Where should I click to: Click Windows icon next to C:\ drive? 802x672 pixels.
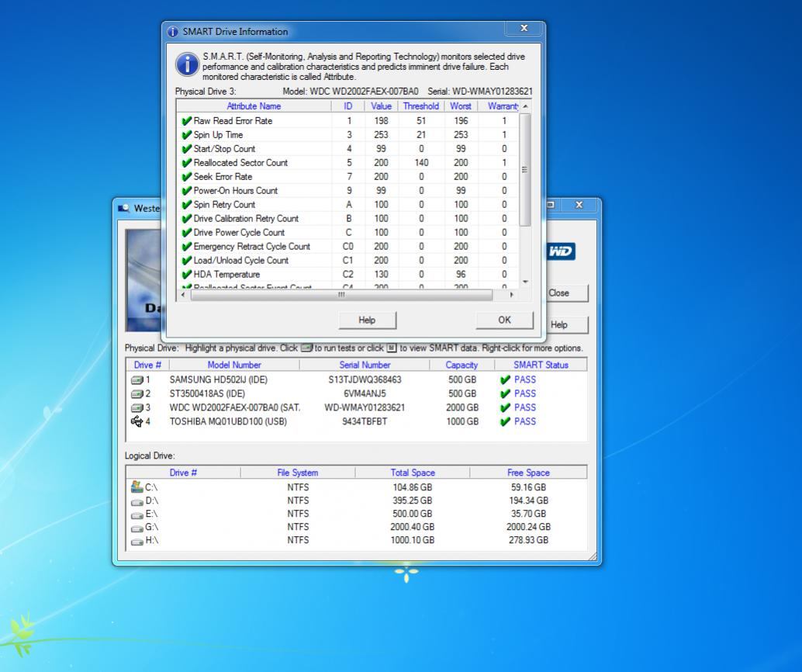[x=137, y=487]
